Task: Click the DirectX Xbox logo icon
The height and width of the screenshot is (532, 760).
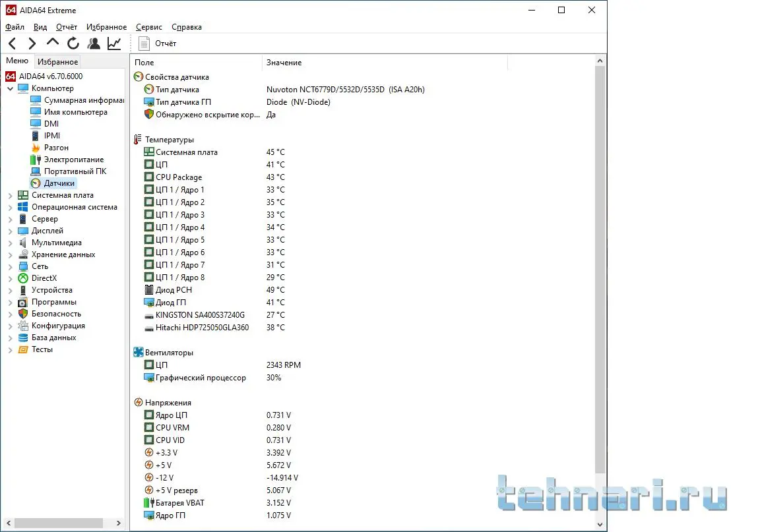Action: pyautogui.click(x=23, y=278)
